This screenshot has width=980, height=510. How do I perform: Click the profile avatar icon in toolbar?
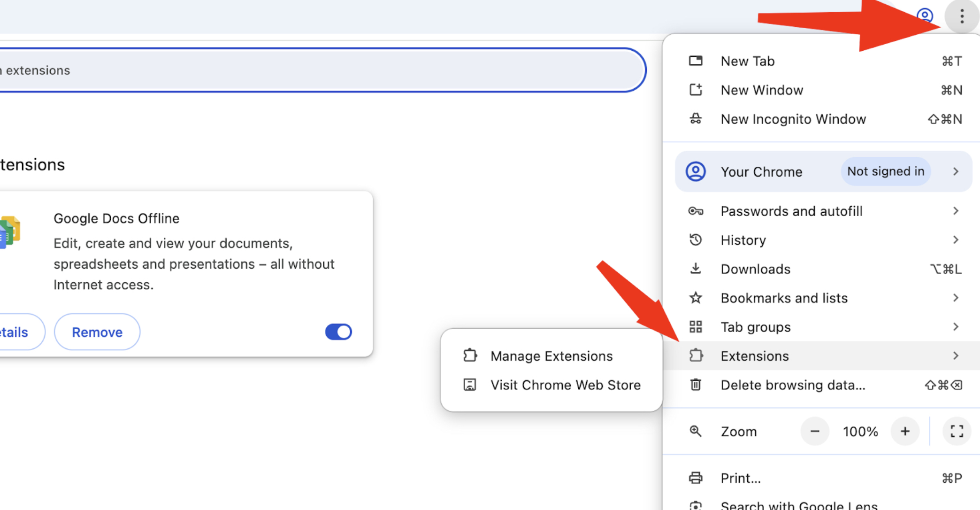925,16
